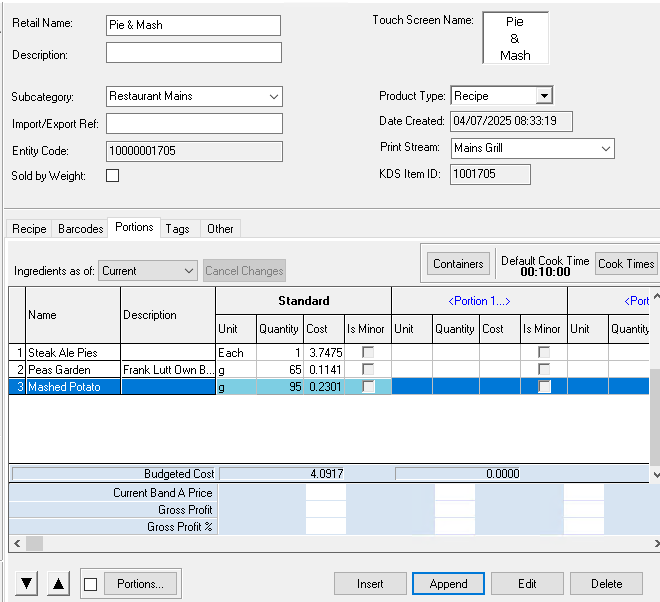Open the Barcodes tab
Screen dimensions: 660x602
(x=81, y=229)
